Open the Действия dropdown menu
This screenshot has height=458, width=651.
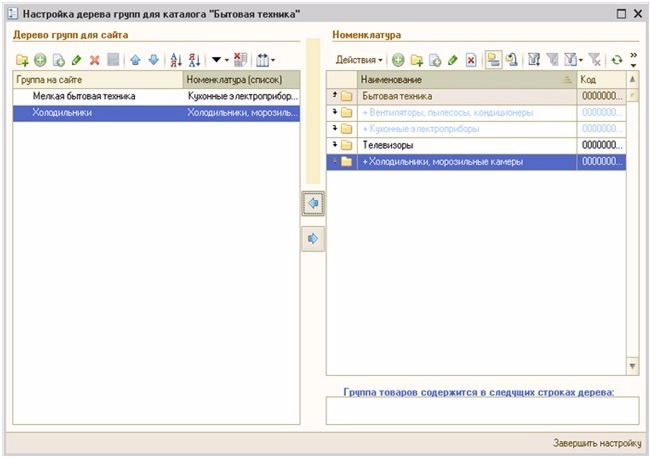pyautogui.click(x=358, y=60)
